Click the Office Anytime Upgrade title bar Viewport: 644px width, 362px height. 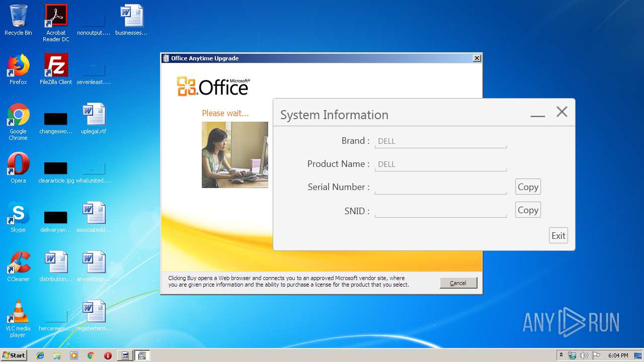(321, 58)
